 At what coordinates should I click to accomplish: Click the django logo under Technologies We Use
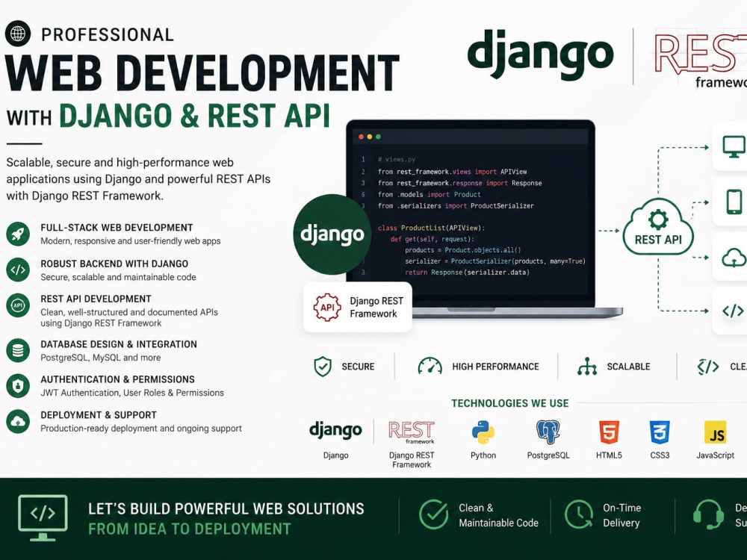[335, 430]
